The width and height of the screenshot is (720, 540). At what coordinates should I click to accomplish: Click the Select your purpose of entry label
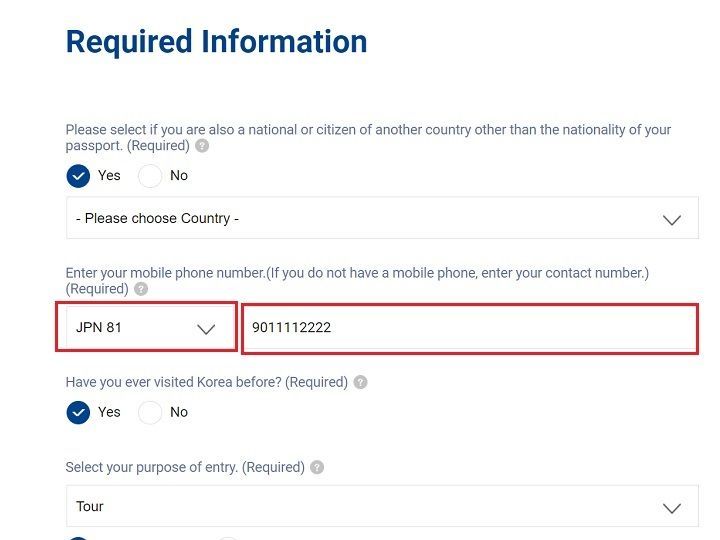coord(185,467)
